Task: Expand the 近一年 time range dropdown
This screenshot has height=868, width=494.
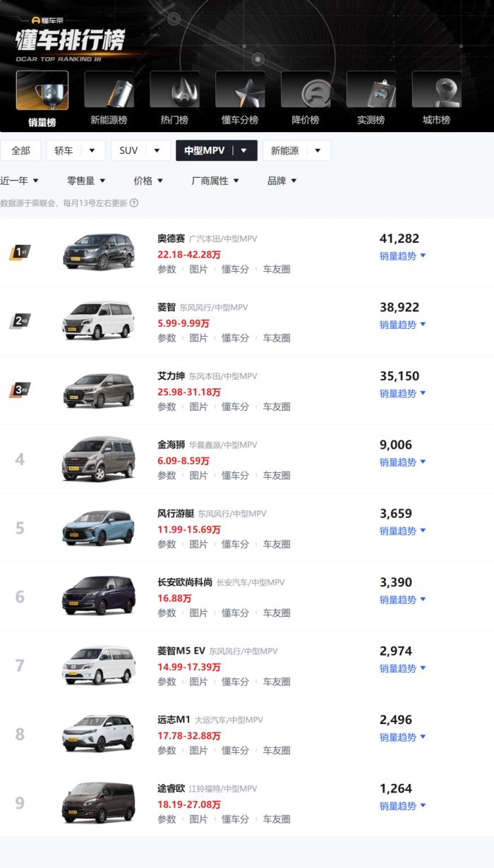Action: coord(20,181)
